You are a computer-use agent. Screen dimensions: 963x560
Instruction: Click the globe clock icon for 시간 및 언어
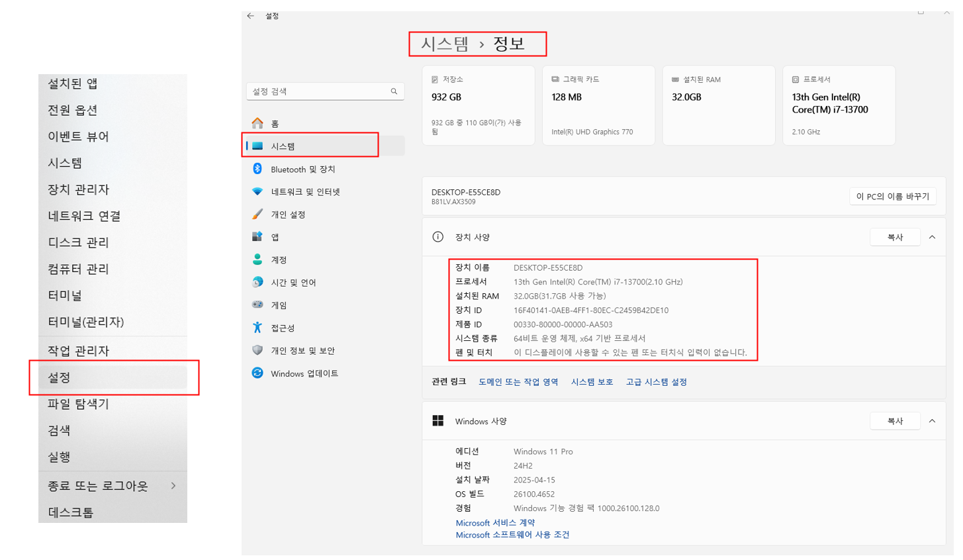pyautogui.click(x=257, y=282)
